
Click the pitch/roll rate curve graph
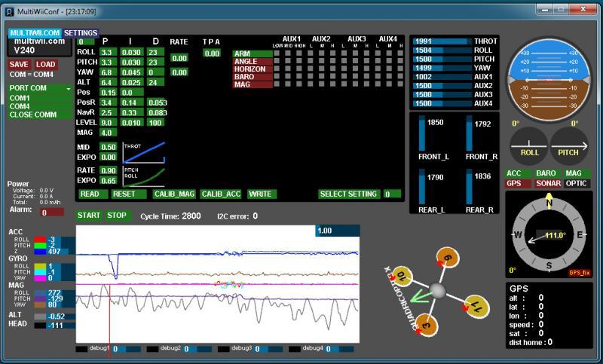tap(143, 176)
